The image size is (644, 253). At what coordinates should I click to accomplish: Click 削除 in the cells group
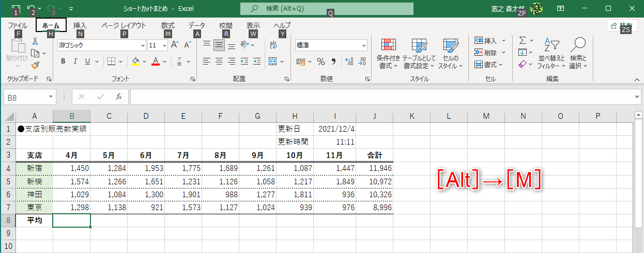tap(489, 52)
